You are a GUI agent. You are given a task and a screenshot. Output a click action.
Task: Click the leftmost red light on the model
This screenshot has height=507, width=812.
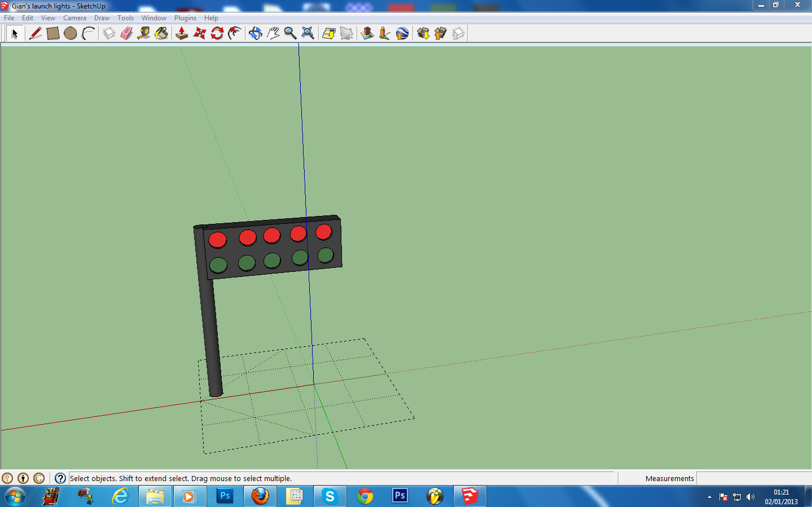click(217, 240)
